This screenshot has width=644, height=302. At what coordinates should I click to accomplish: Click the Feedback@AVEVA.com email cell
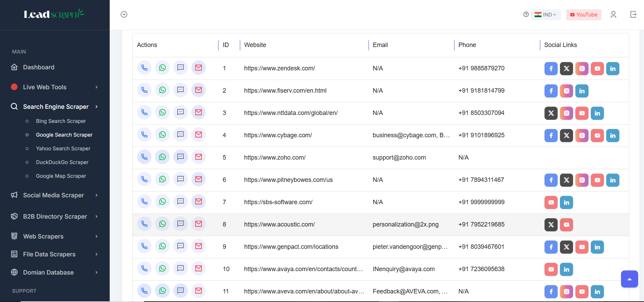point(410,291)
